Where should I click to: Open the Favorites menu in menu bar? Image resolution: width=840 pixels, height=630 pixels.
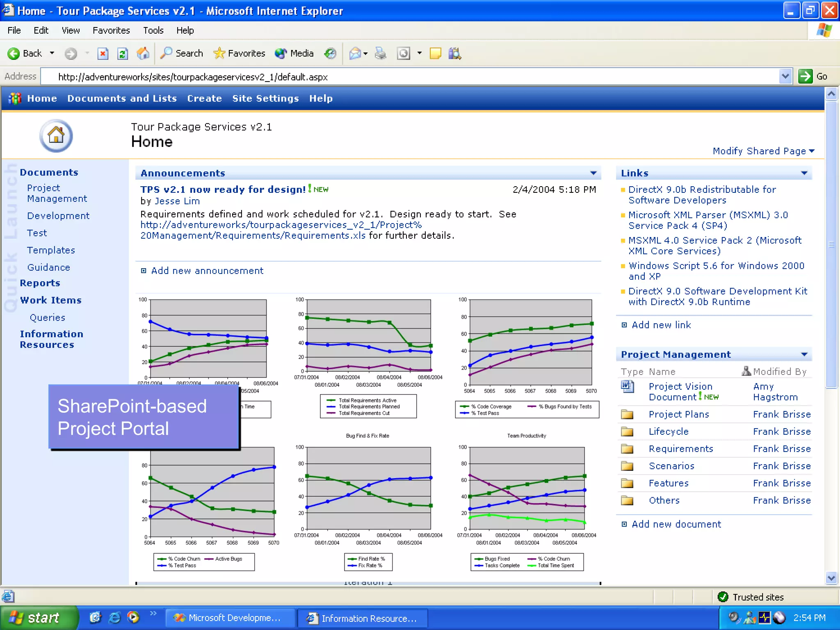111,30
